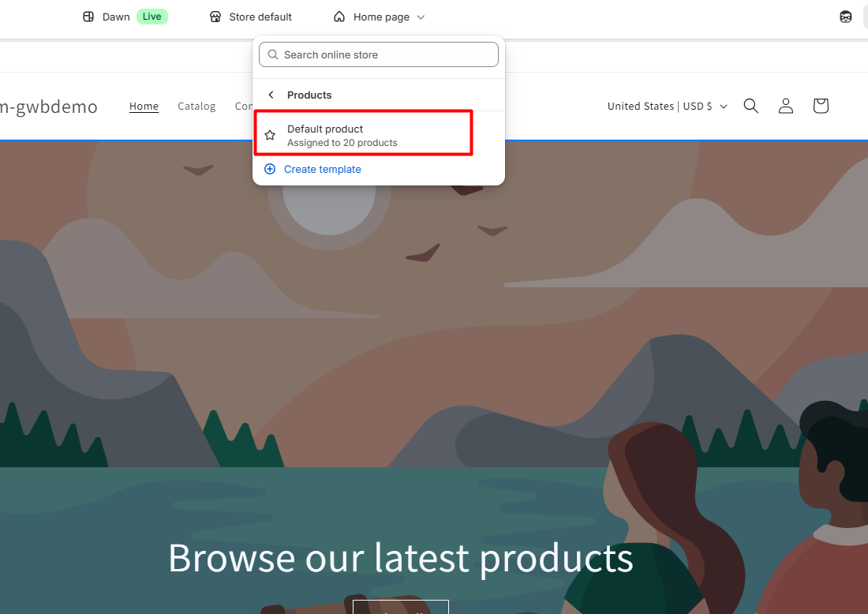Click the green Live badge
Image resolution: width=868 pixels, height=614 pixels.
coord(152,17)
